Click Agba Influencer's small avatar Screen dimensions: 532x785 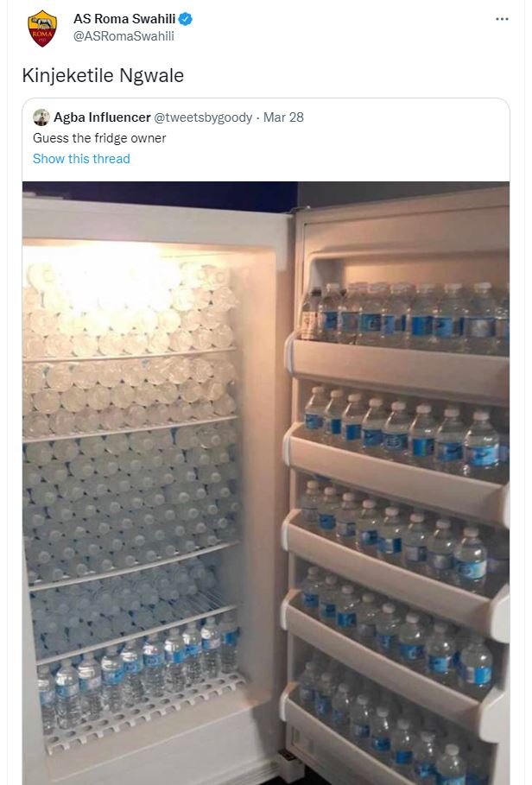point(41,117)
